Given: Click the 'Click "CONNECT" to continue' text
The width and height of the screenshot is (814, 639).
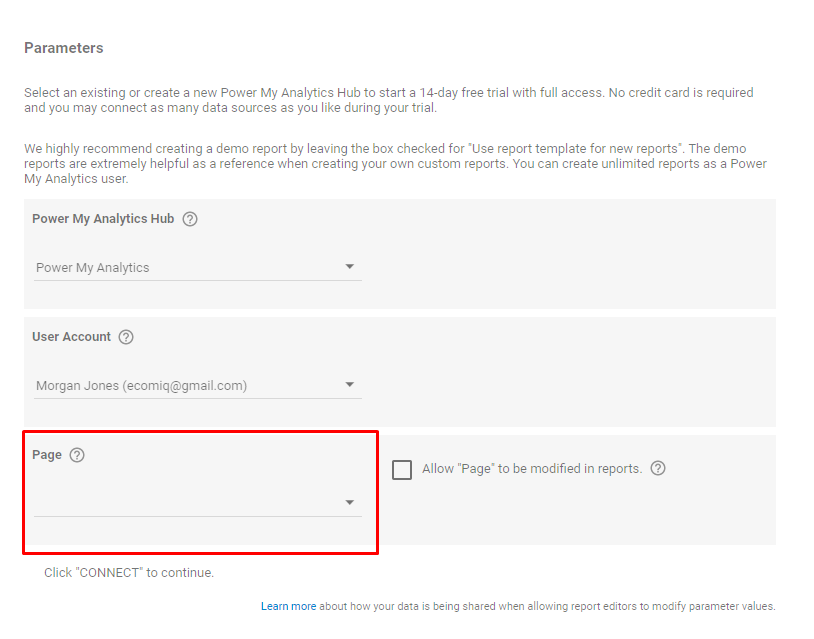Looking at the screenshot, I should coord(129,573).
